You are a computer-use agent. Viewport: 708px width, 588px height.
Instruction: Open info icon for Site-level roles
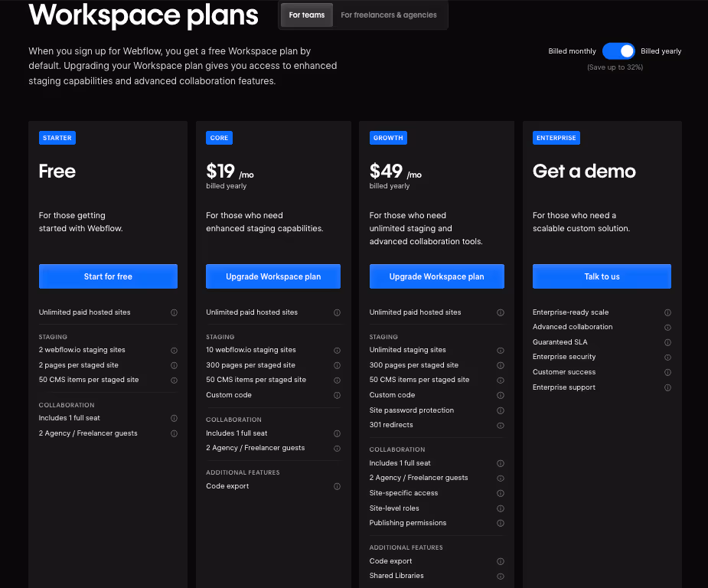[x=501, y=508]
